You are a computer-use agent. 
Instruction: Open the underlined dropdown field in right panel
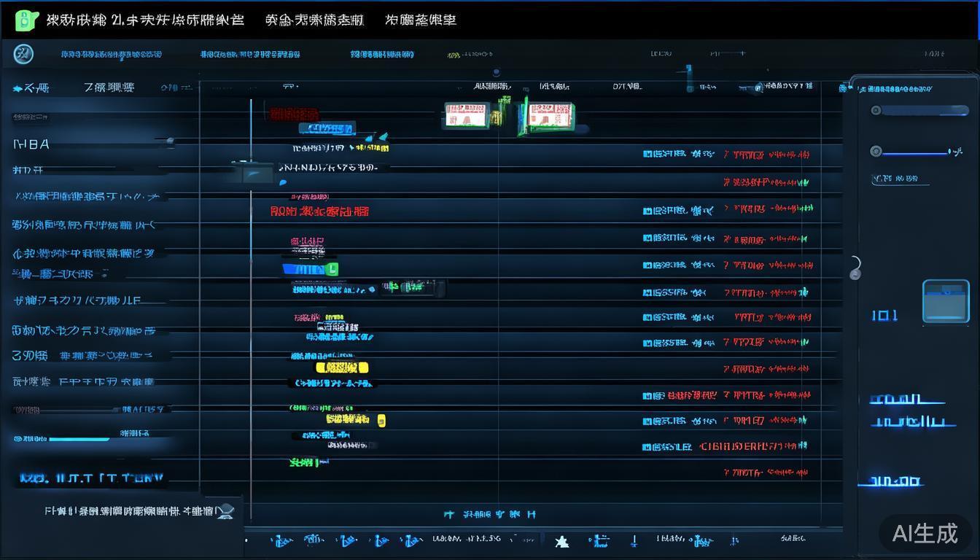[900, 179]
